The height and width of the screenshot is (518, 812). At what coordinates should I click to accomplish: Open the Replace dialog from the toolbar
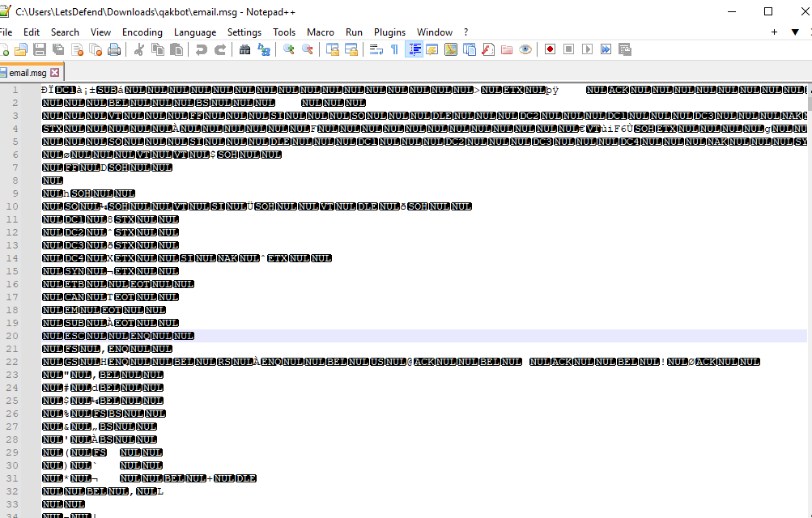pyautogui.click(x=264, y=49)
